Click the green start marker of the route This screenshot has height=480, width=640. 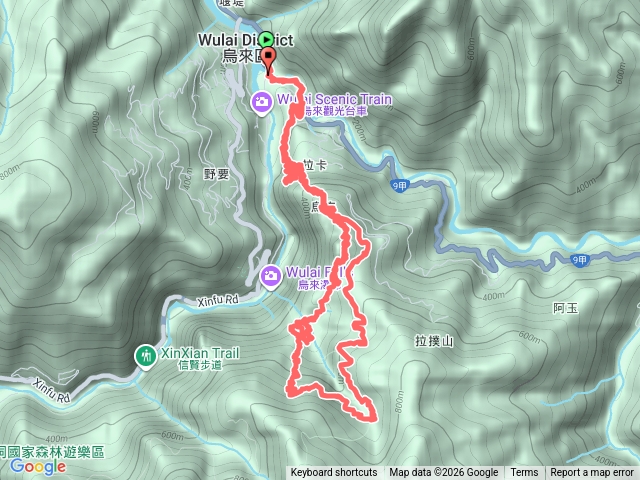tap(266, 40)
